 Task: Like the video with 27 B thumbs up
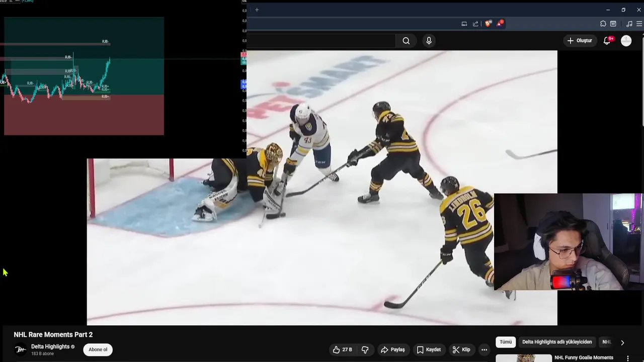point(342,349)
